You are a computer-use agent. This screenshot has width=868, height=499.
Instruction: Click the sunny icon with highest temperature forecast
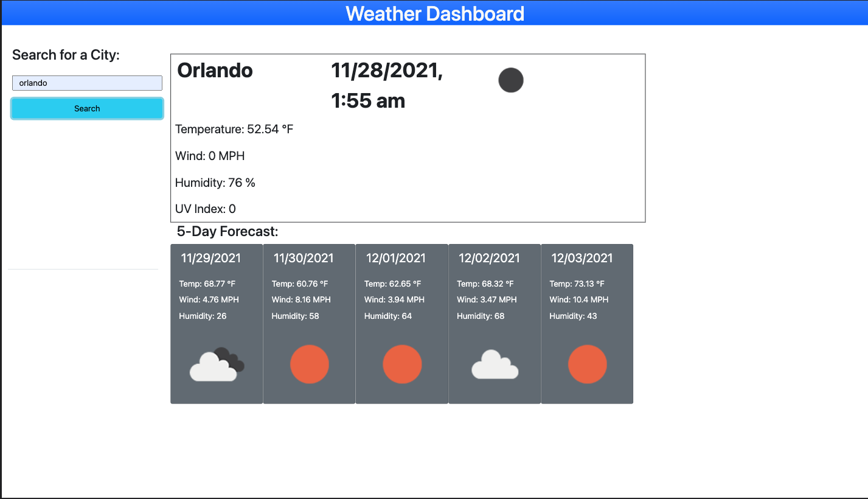[587, 364]
